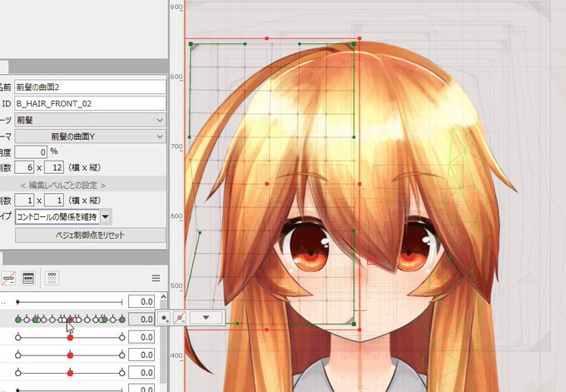Open the 前髪の曲面Y deformer dropdown
Image resolution: width=566 pixels, height=392 pixels.
90,136
